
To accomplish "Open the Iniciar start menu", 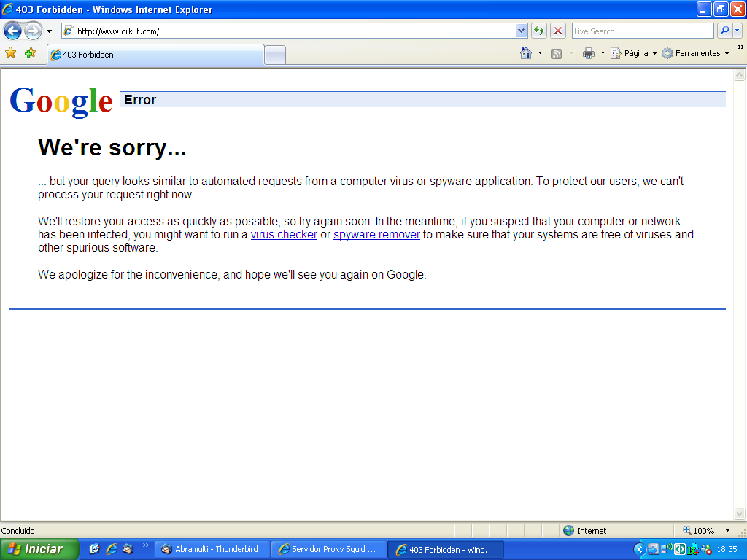I will [x=39, y=549].
